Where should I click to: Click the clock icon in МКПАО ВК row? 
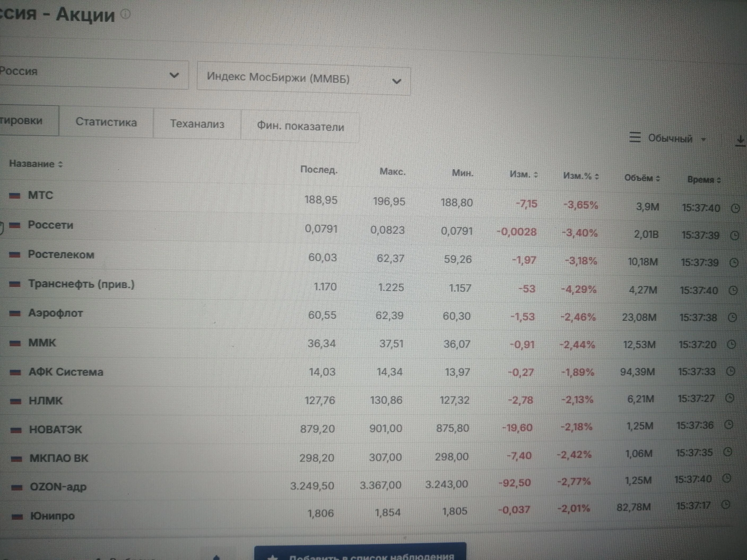click(x=728, y=452)
